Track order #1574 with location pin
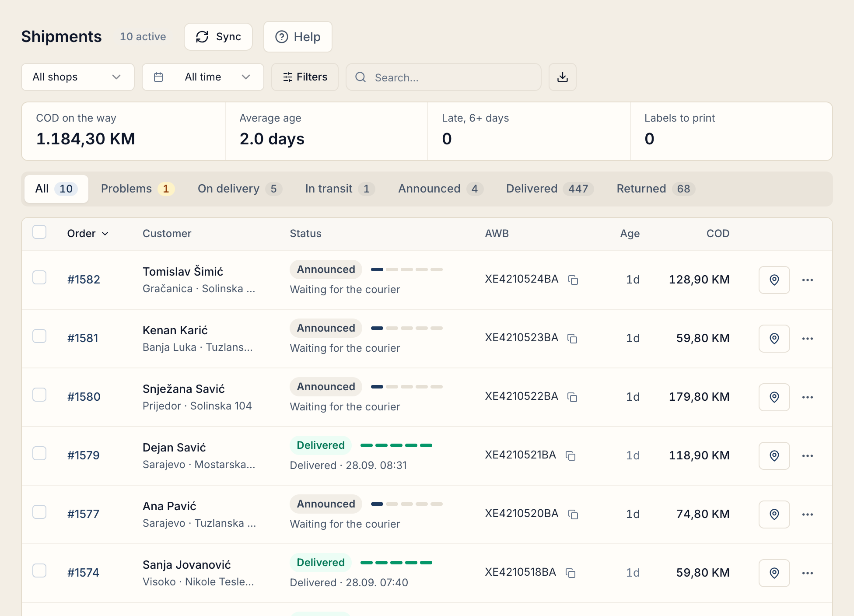The image size is (854, 616). 774,573
